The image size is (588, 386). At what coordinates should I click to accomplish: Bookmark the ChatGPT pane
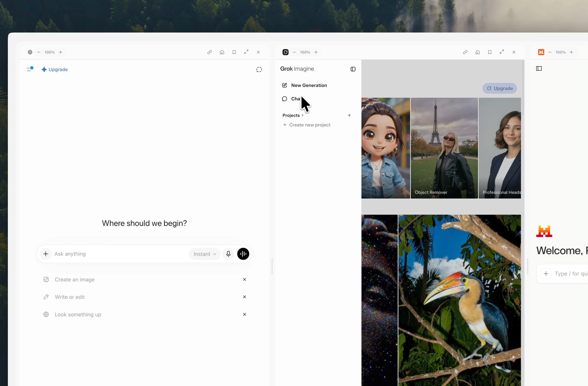234,52
